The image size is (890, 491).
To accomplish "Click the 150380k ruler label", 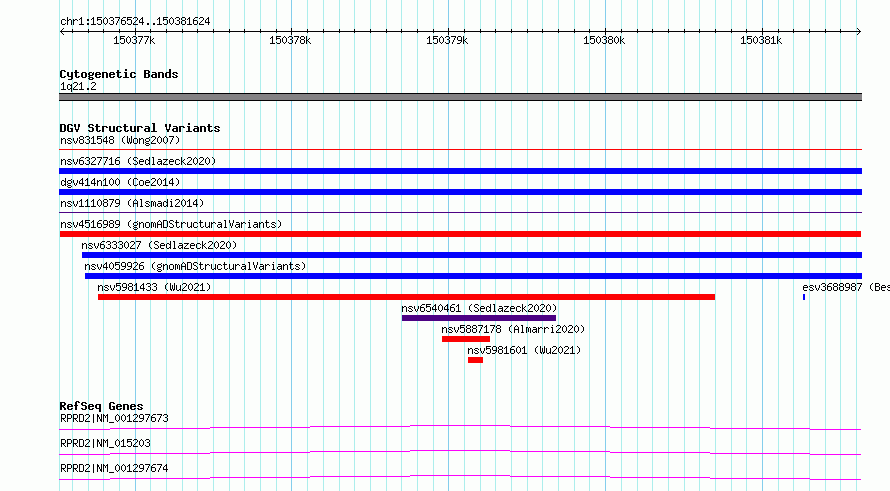I will tap(604, 40).
